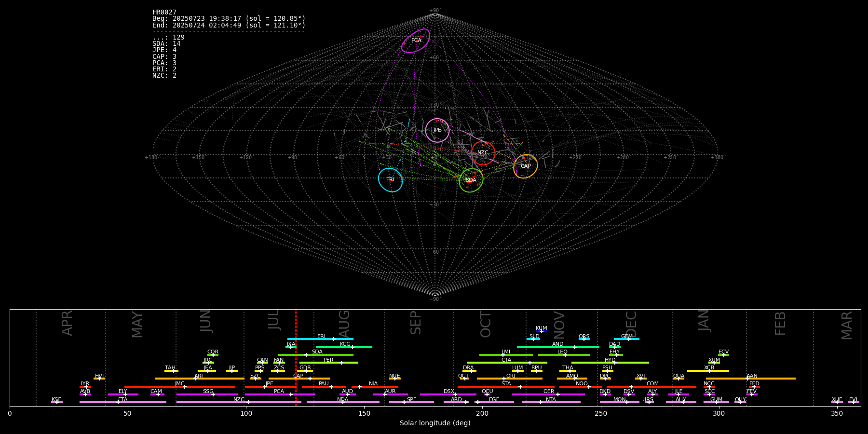
Task: Click the cyan ERI activity bar in timeline
Action: [320, 339]
